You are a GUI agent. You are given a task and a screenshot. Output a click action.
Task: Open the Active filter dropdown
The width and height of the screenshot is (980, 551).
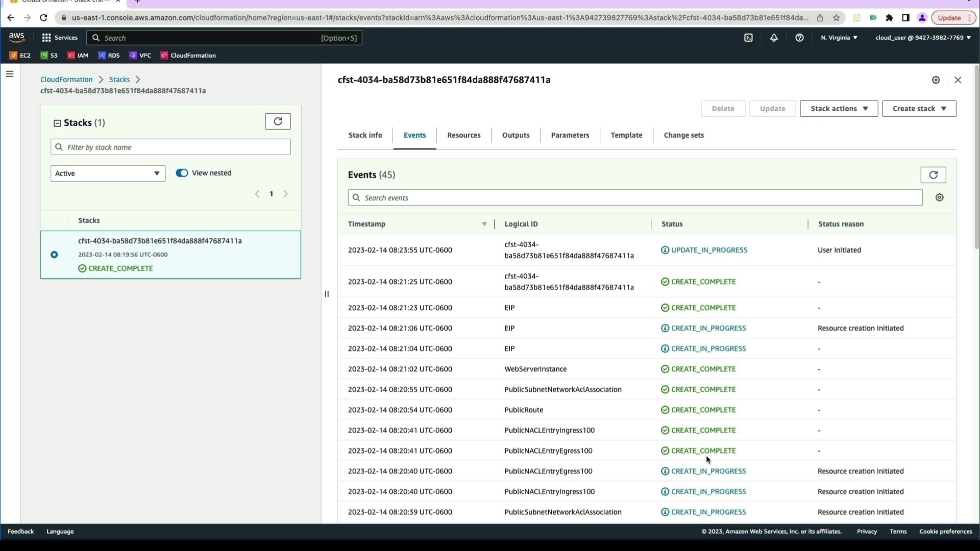tap(108, 173)
